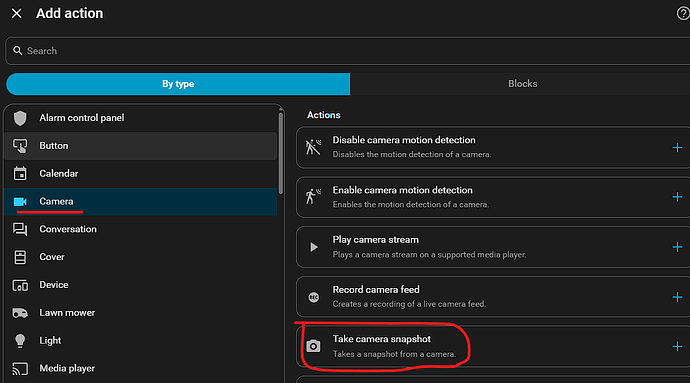Click the Disable camera motion detection icon
The image size is (690, 383).
tap(313, 147)
